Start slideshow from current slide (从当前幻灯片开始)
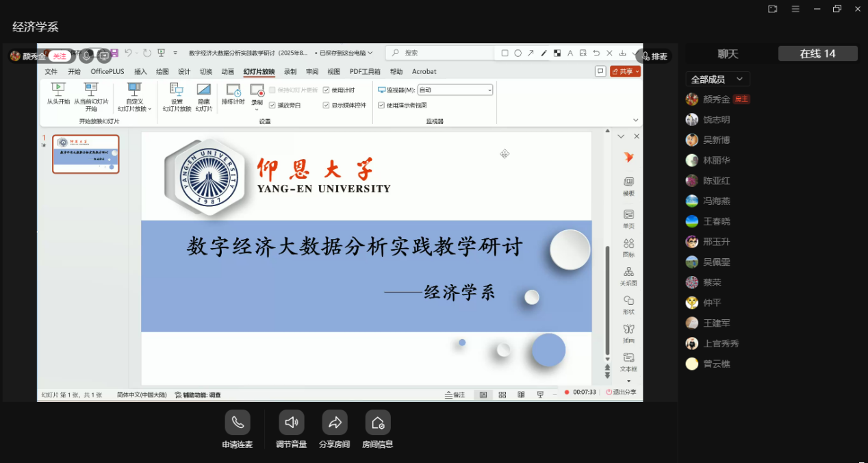The image size is (868, 463). click(x=91, y=89)
